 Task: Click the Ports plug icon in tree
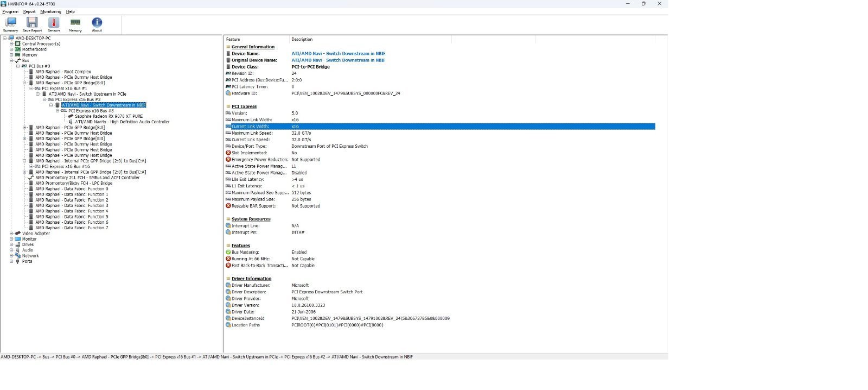click(x=18, y=261)
